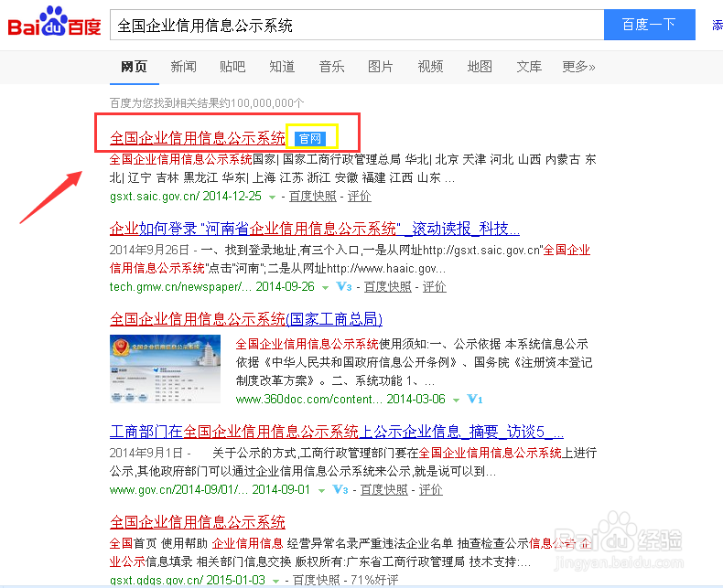The width and height of the screenshot is (723, 588).
Task: Click green URL www.gov.cn/2014-09/01/...
Action: [179, 489]
